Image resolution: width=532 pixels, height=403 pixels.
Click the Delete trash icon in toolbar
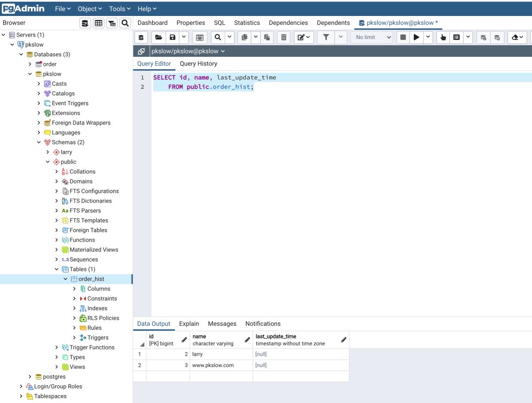(284, 38)
